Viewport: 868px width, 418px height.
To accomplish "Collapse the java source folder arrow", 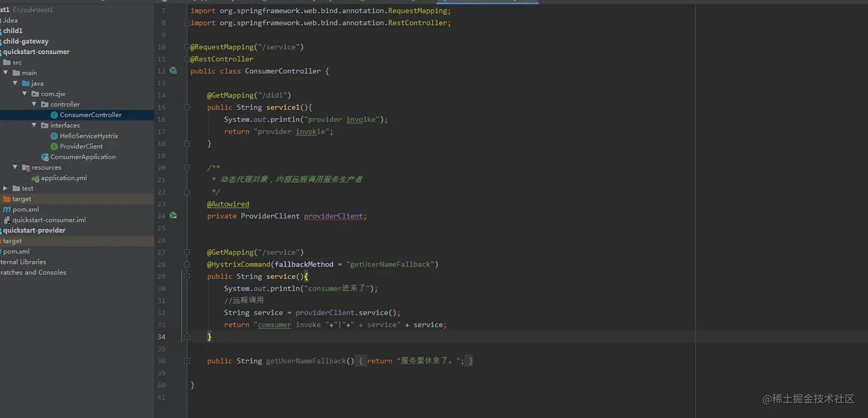I will tap(15, 83).
